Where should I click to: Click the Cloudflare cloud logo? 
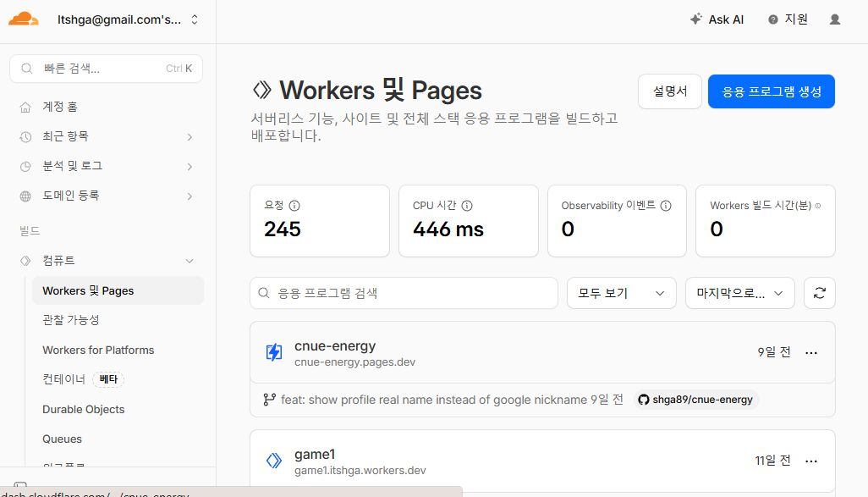pyautogui.click(x=23, y=19)
